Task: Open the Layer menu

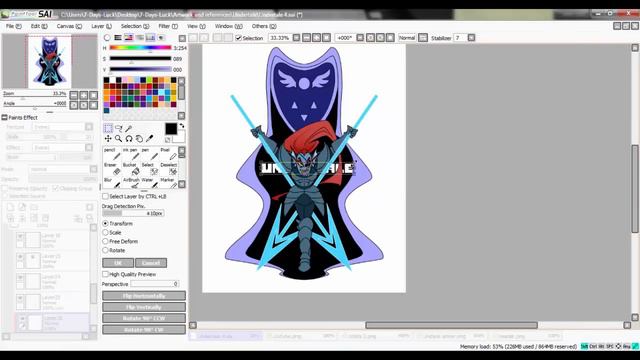Action: [x=101, y=26]
